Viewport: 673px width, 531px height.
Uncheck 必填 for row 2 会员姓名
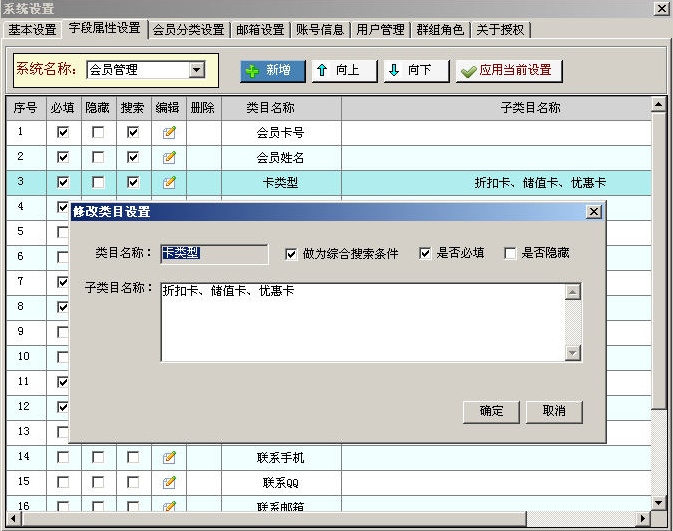tap(63, 157)
